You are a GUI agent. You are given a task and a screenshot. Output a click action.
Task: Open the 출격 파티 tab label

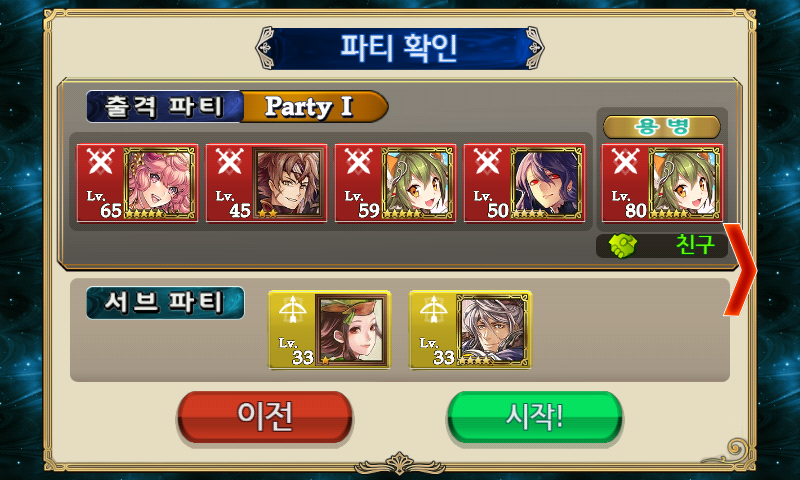click(164, 107)
